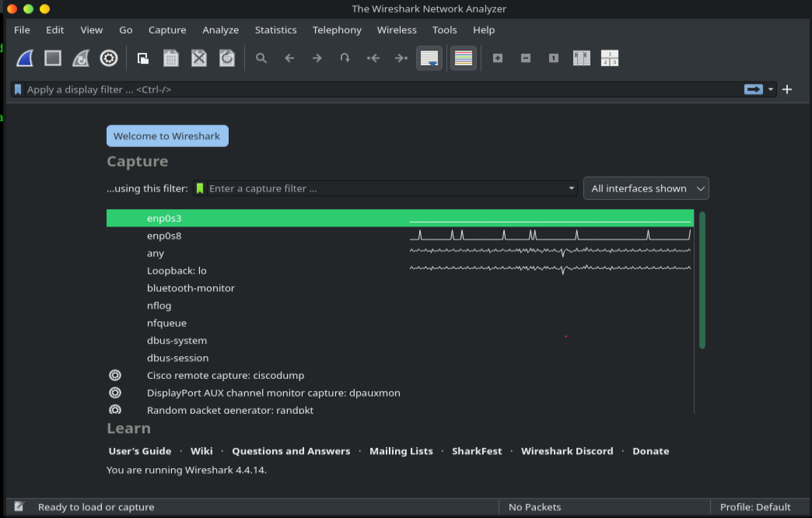Select the Loopback: lo interface
This screenshot has height=518, width=812.
(400, 271)
